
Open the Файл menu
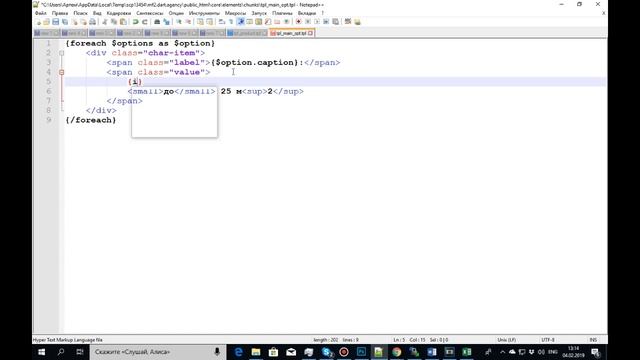pyautogui.click(x=40, y=13)
